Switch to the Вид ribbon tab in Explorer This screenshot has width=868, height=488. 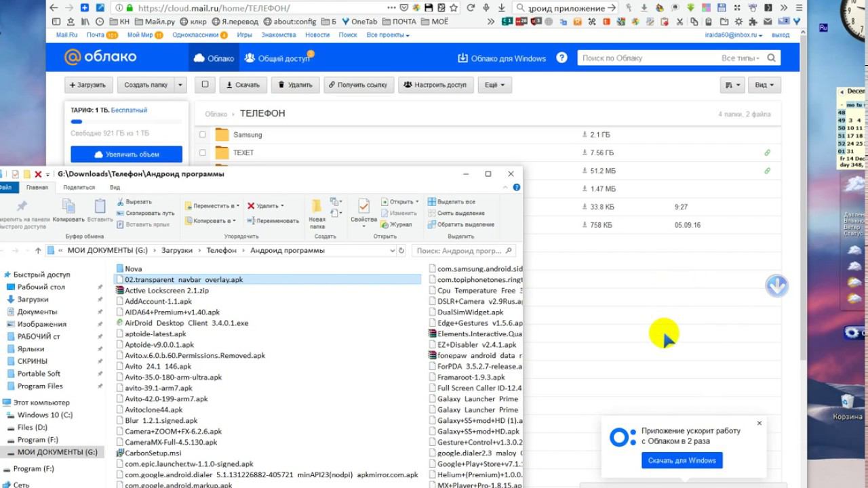pos(115,187)
